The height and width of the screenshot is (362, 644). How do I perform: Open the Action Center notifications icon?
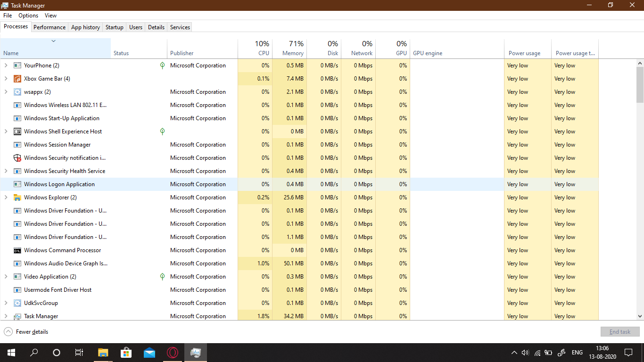point(628,353)
